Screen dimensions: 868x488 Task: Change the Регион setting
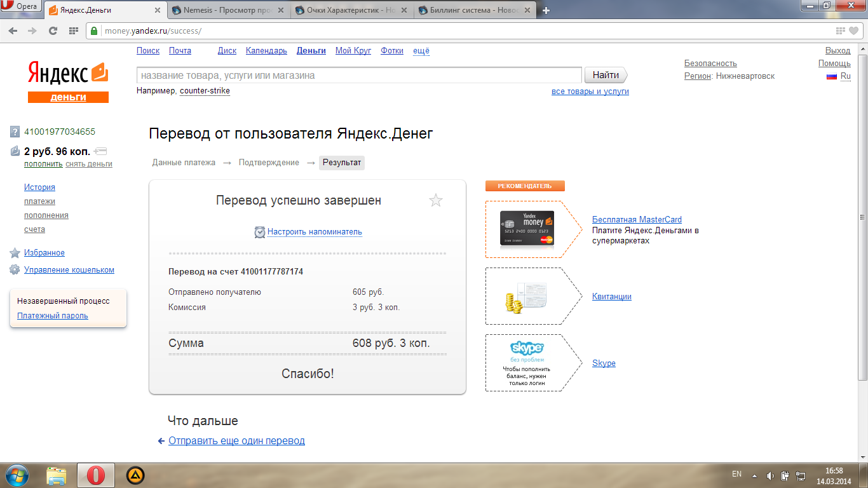[x=697, y=76]
